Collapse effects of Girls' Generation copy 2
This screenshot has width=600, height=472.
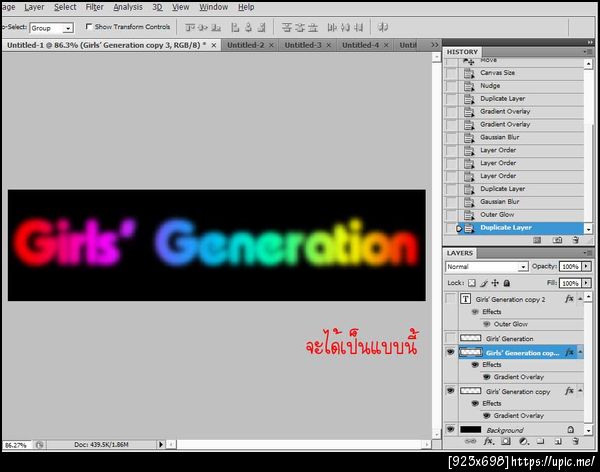[x=580, y=299]
